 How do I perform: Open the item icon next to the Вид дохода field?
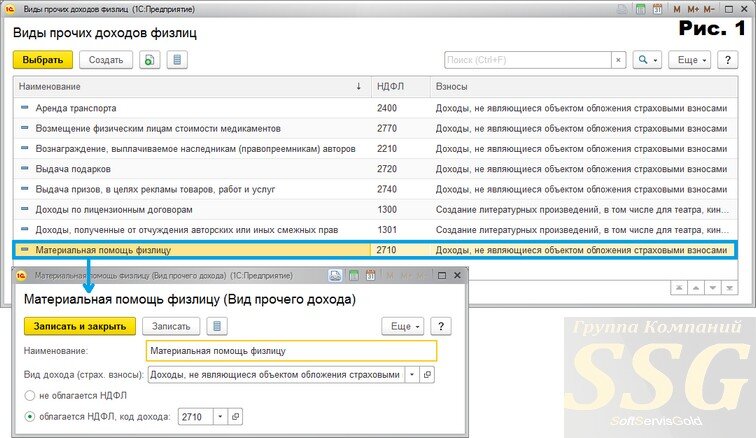coord(427,374)
